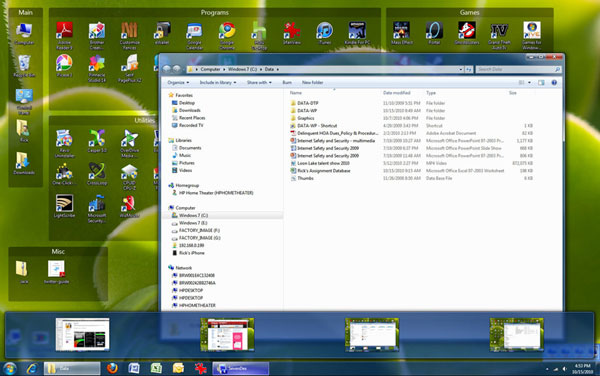Open Internet Explorer from the taskbar
600x376 pixels.
32,369
